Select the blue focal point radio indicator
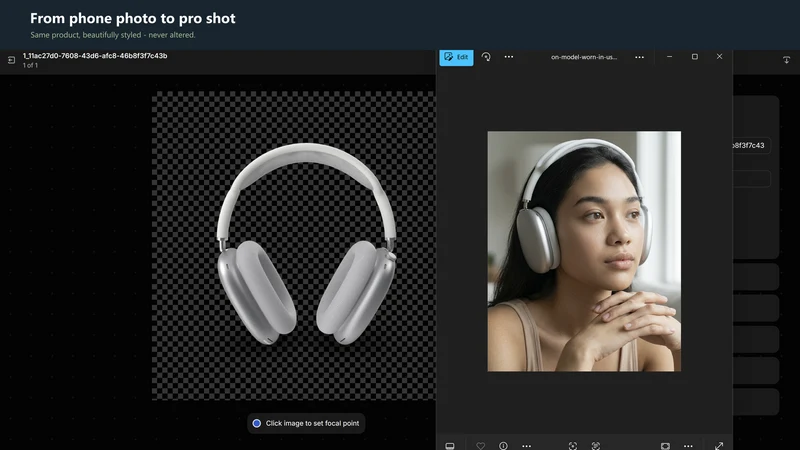 257,423
